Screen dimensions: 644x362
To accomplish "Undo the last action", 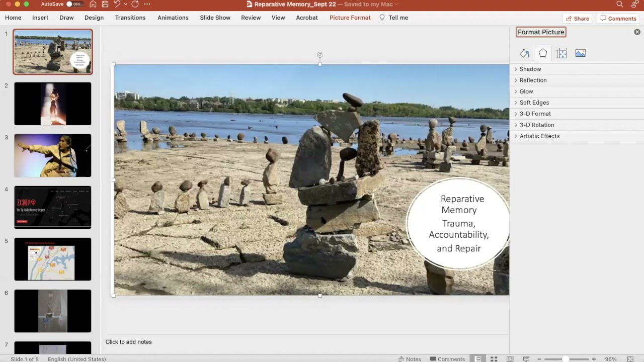I will tap(117, 4).
